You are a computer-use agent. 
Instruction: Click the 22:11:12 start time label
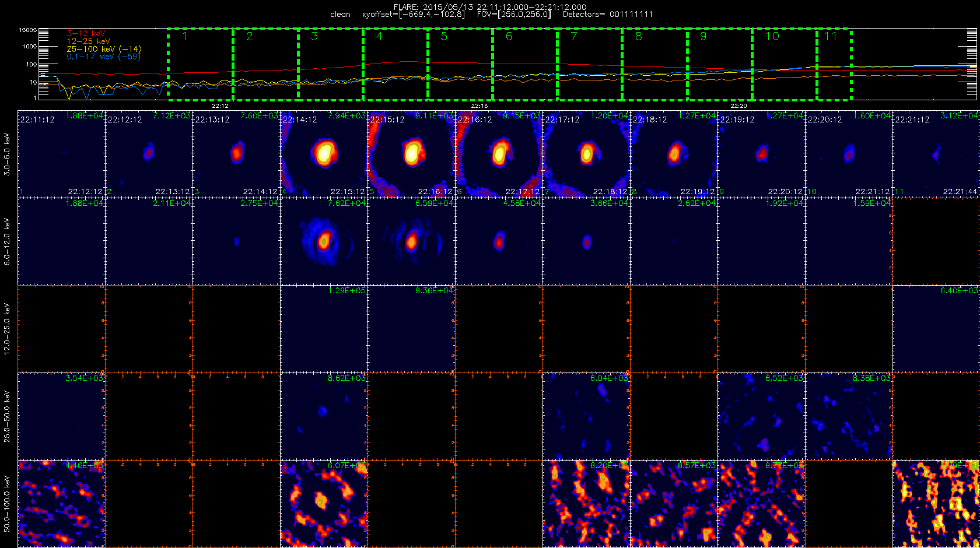click(x=37, y=120)
